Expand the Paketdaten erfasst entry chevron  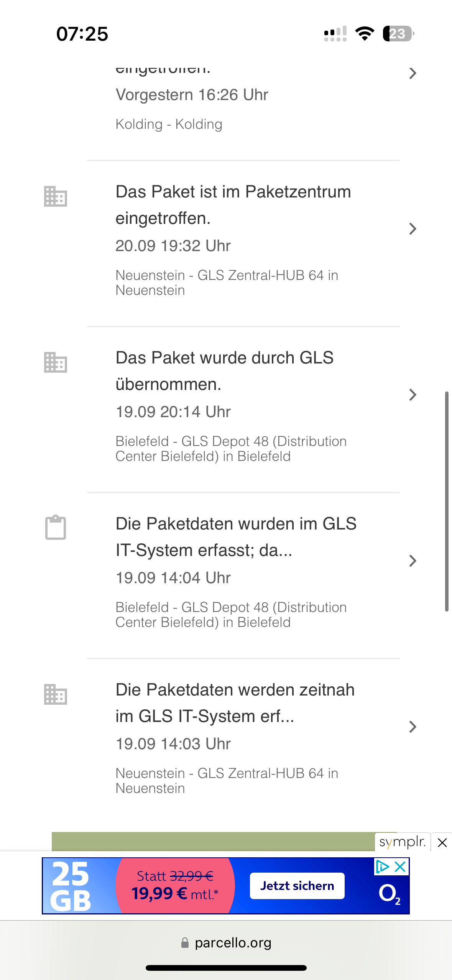click(412, 561)
